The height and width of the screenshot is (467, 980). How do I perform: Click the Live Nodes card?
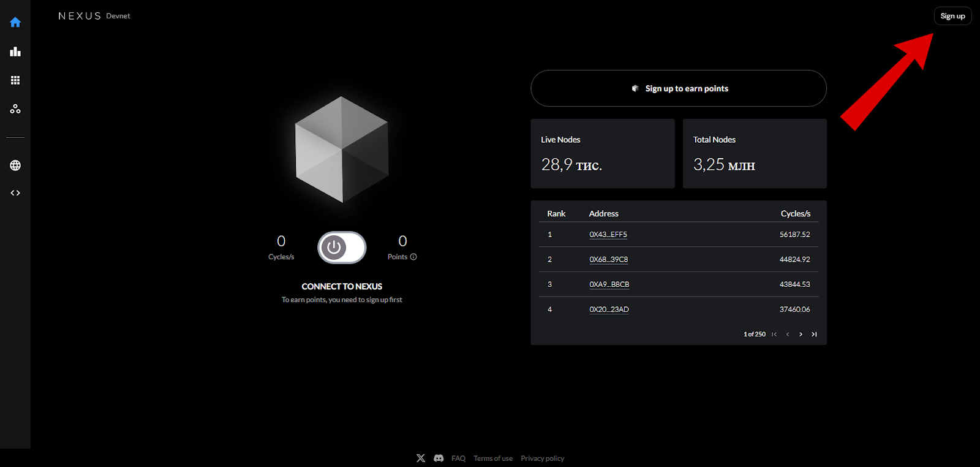coord(603,154)
